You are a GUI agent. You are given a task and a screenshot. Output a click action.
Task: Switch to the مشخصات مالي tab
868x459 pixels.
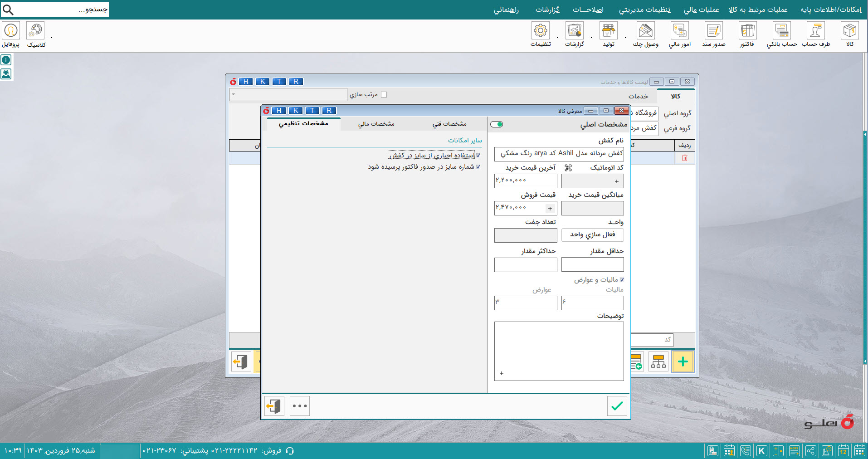[376, 124]
